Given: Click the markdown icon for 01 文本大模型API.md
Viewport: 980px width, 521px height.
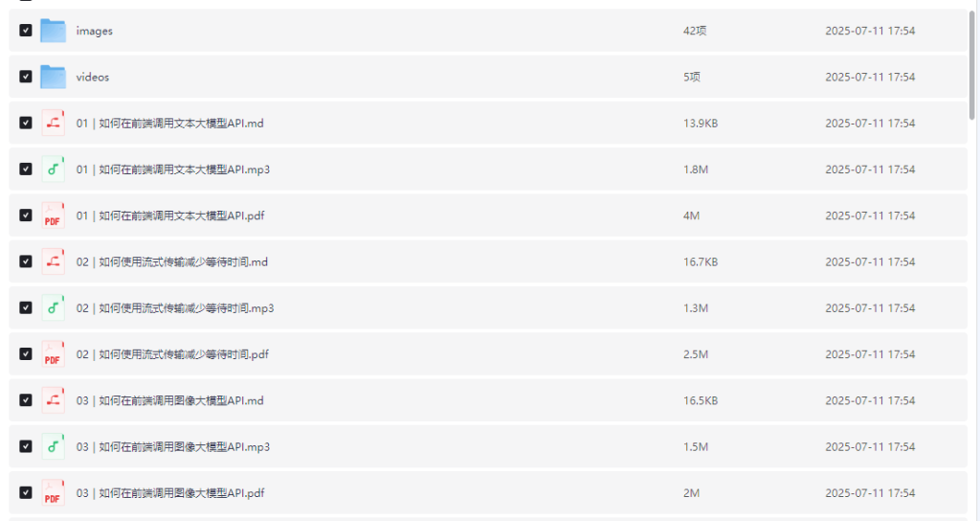Looking at the screenshot, I should 53,124.
